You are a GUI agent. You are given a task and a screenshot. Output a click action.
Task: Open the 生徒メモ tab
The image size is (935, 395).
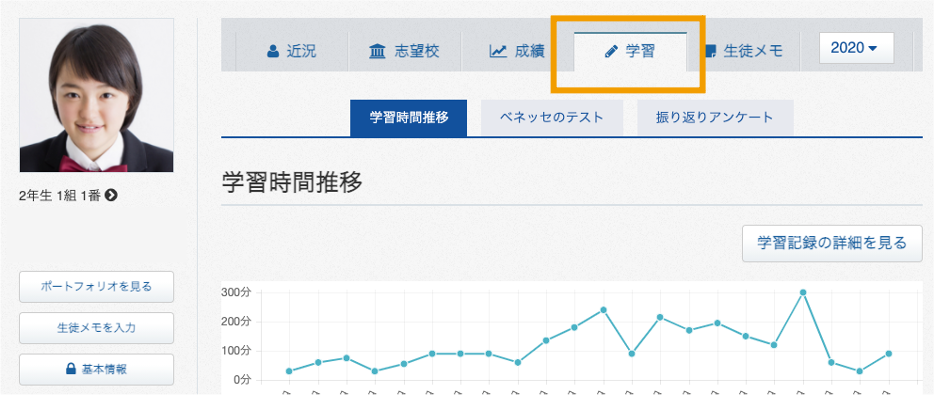tap(743, 51)
